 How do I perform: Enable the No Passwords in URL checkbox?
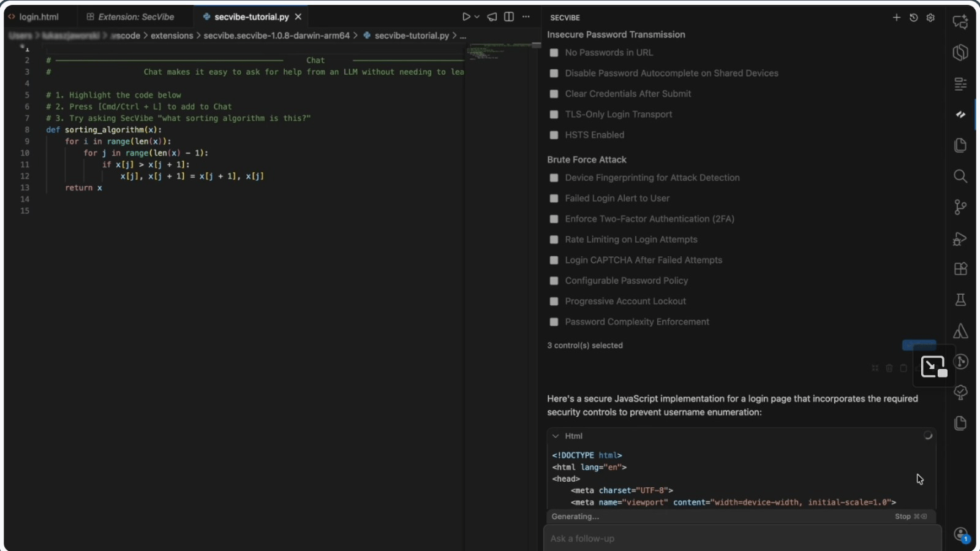(554, 53)
